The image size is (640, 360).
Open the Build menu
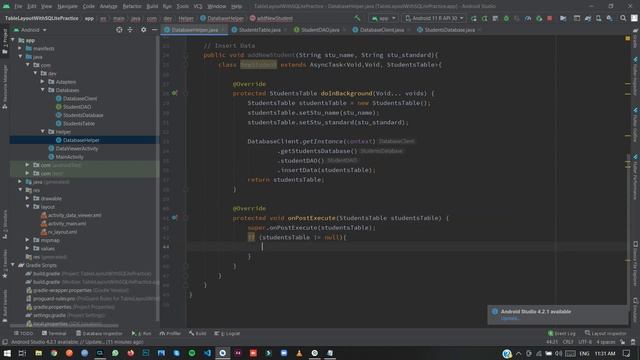click(152, 6)
